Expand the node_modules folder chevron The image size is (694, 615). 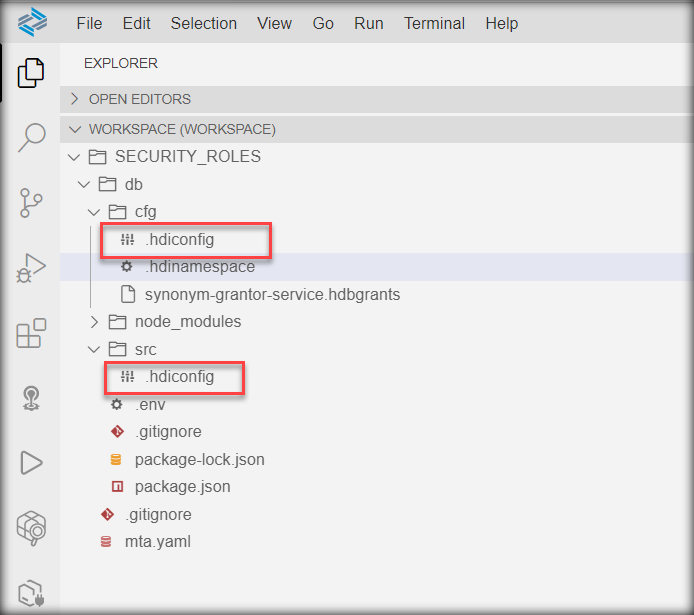click(94, 322)
